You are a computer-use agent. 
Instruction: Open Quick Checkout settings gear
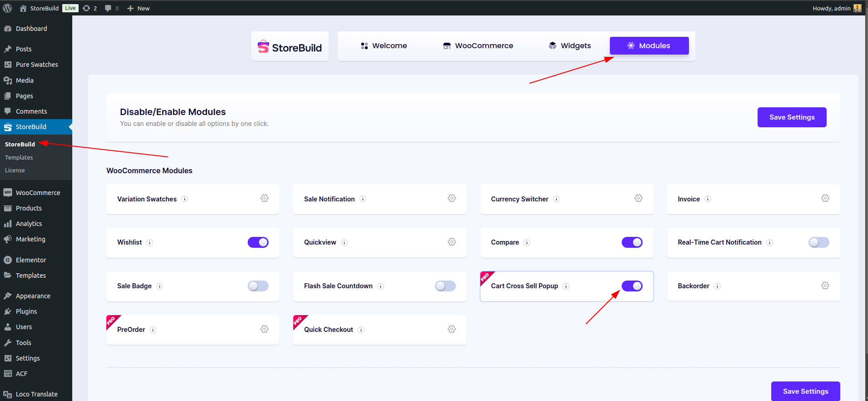point(452,329)
